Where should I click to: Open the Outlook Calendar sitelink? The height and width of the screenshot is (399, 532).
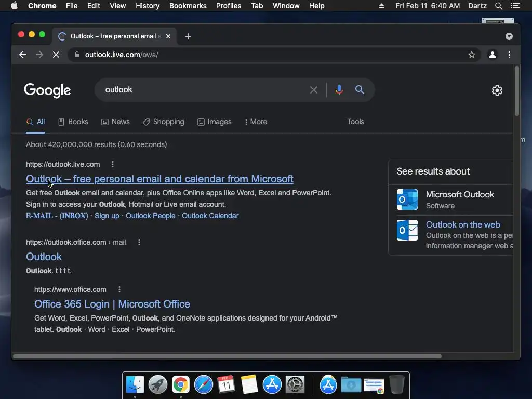coord(210,216)
